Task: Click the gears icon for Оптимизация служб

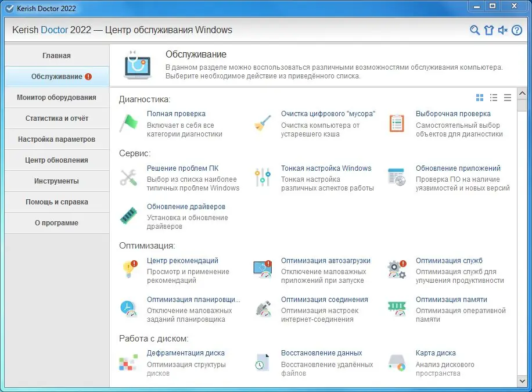Action: pyautogui.click(x=397, y=269)
